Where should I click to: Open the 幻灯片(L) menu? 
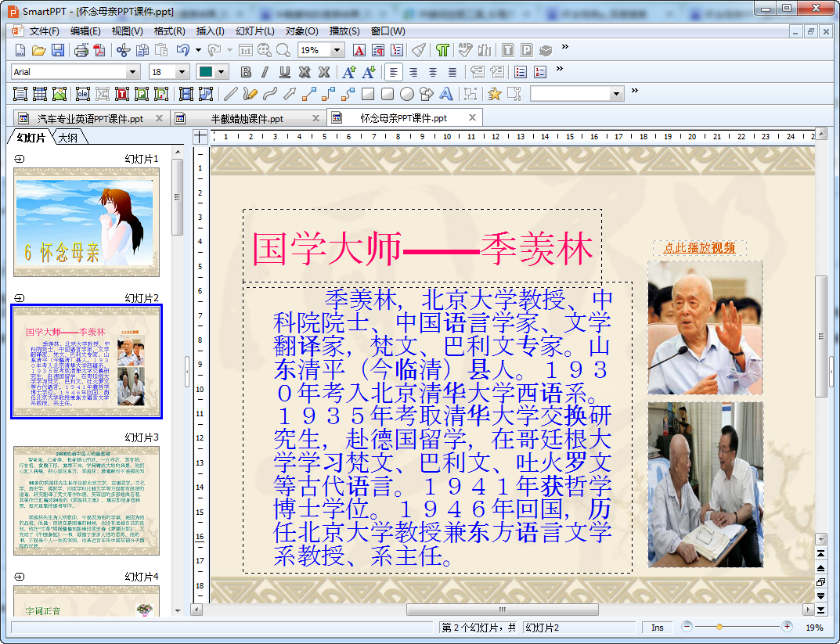point(255,31)
